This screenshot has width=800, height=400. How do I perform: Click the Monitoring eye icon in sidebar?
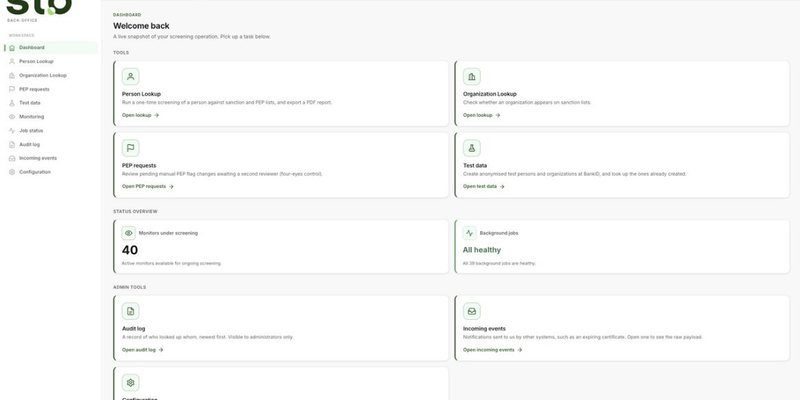(x=12, y=117)
